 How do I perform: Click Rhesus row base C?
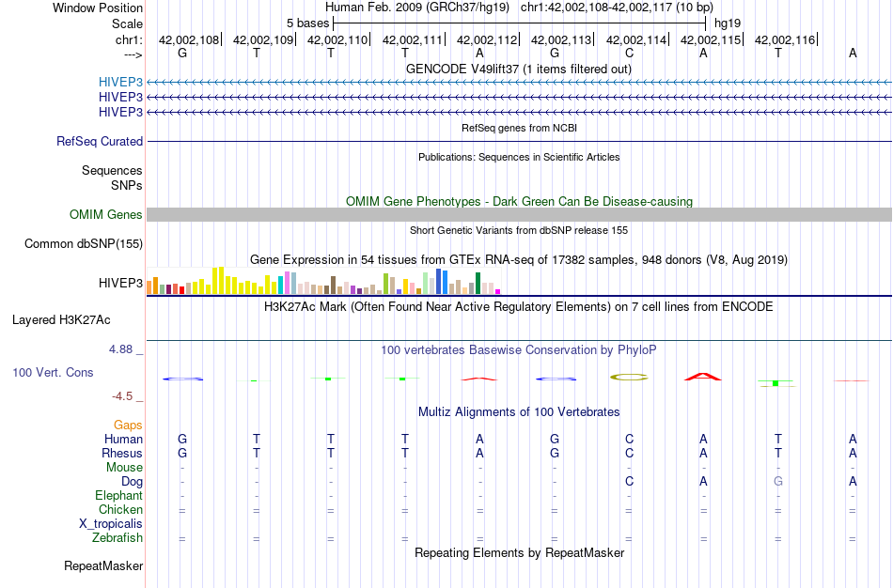tap(629, 453)
